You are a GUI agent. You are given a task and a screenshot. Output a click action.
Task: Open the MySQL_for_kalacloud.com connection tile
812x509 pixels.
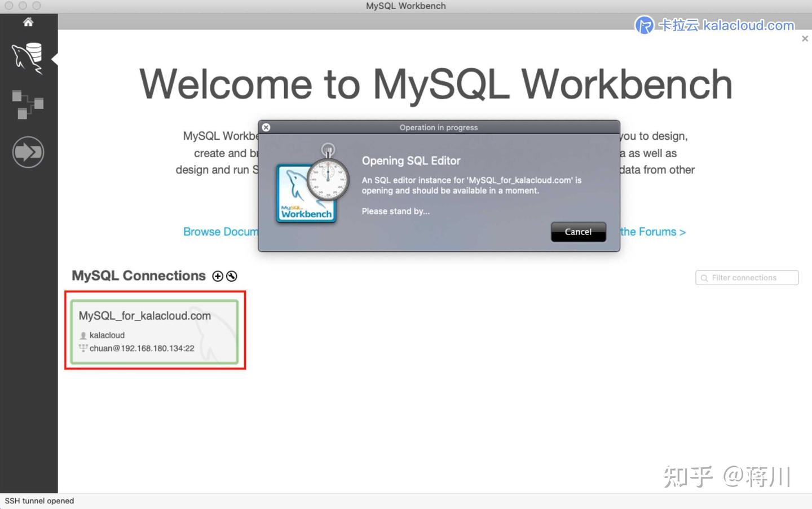[155, 331]
